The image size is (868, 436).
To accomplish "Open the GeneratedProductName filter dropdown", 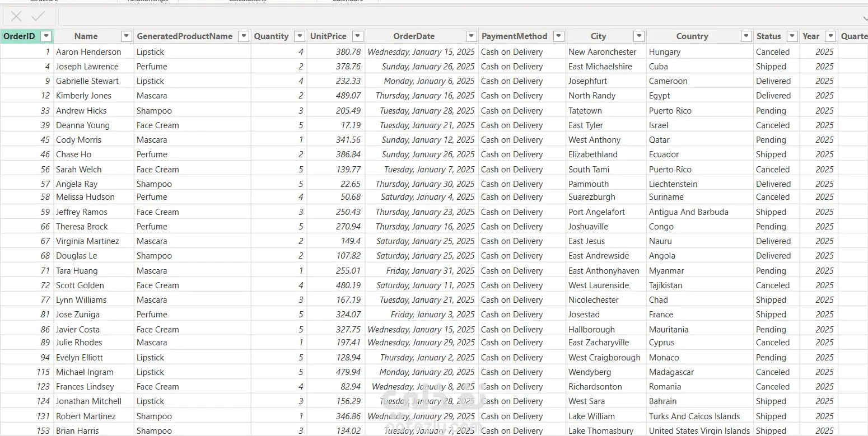I will tap(243, 36).
